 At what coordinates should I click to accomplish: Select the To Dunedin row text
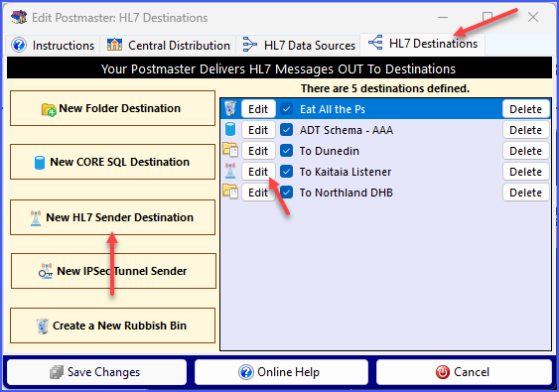(x=329, y=151)
